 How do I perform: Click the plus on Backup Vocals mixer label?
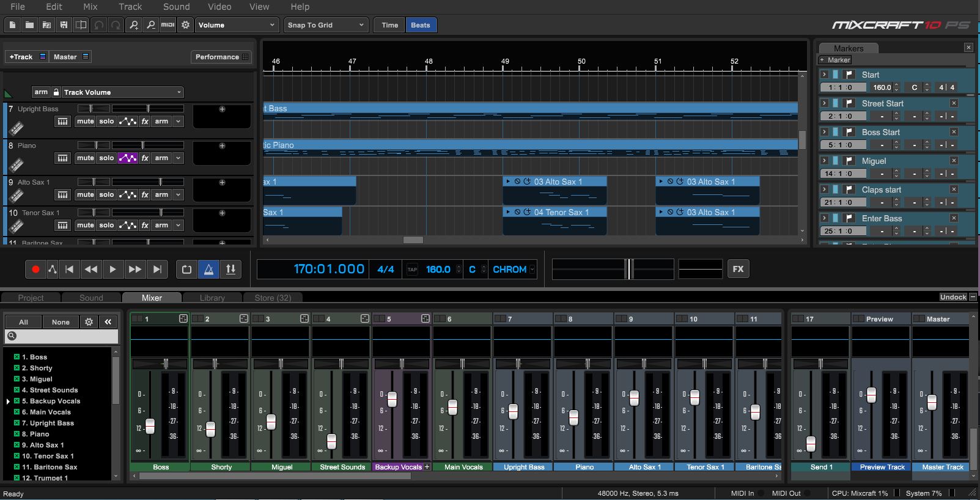tap(427, 466)
